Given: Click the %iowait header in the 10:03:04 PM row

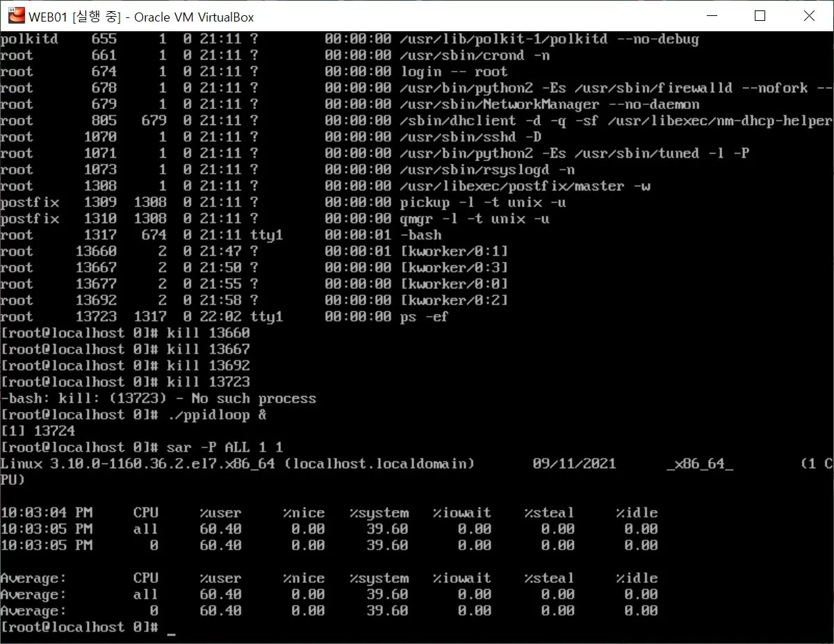Looking at the screenshot, I should coord(462,513).
